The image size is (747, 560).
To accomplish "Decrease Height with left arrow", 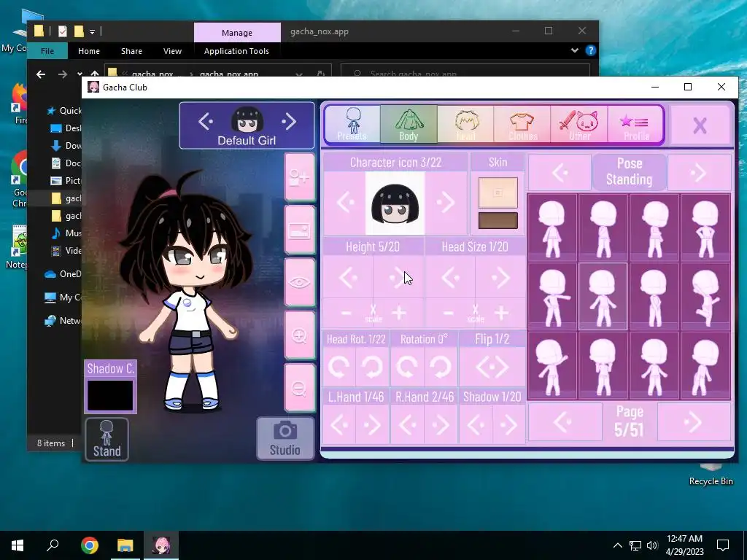I will click(x=348, y=277).
